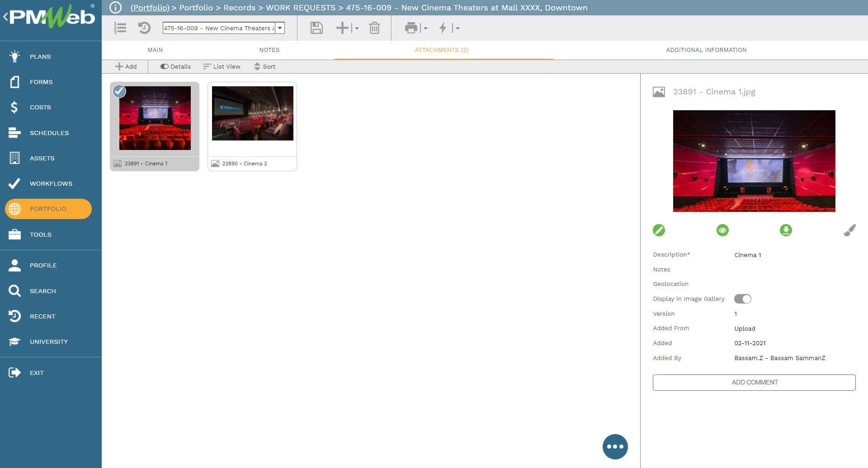
Task: Click the numbered list records icon
Action: (120, 28)
